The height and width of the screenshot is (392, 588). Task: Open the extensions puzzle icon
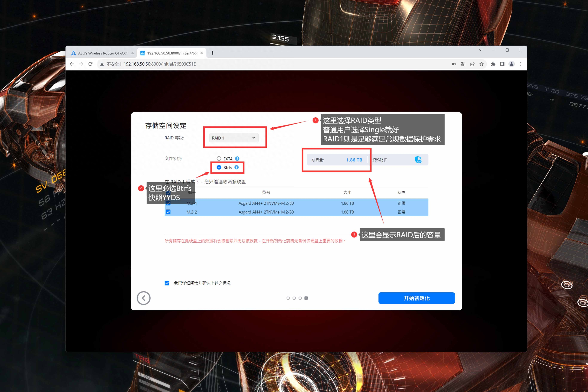(493, 64)
